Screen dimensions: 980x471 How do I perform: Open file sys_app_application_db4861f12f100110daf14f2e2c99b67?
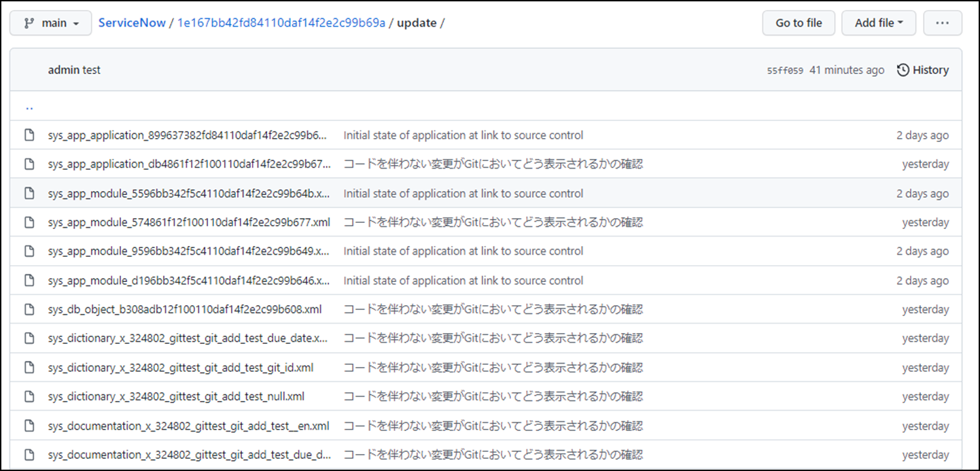coord(189,164)
